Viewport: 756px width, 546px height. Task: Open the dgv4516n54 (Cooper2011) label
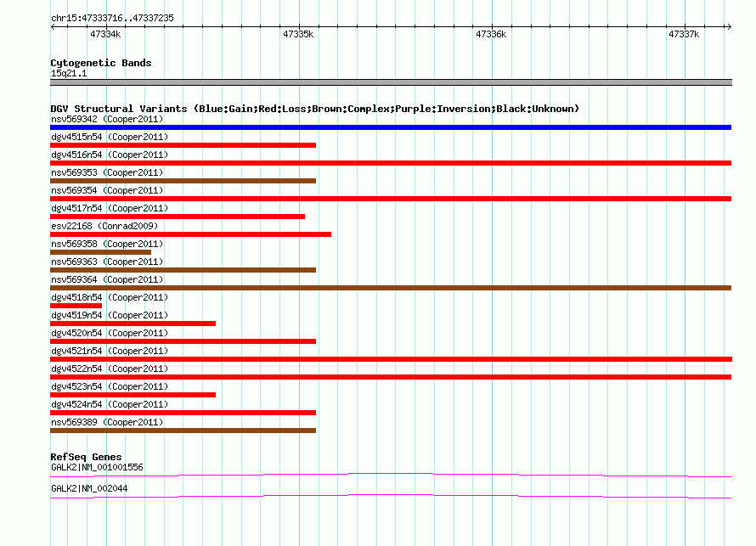coord(110,155)
